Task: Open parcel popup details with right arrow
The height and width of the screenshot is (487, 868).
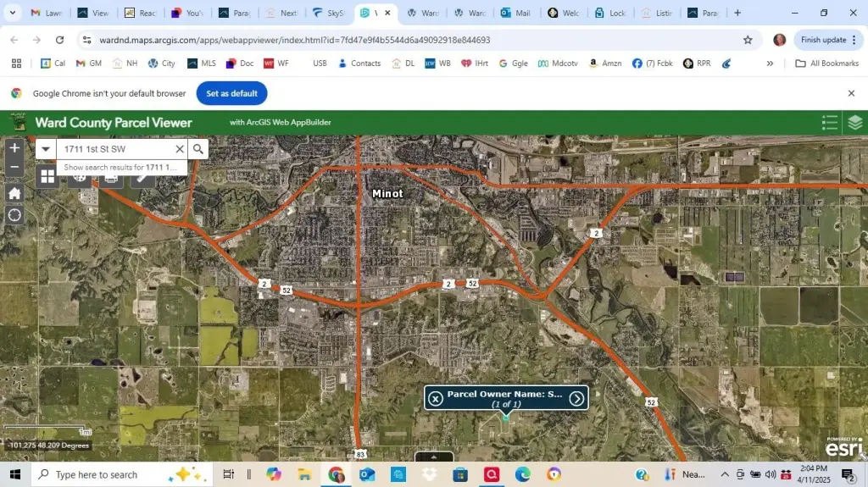Action: click(x=576, y=399)
